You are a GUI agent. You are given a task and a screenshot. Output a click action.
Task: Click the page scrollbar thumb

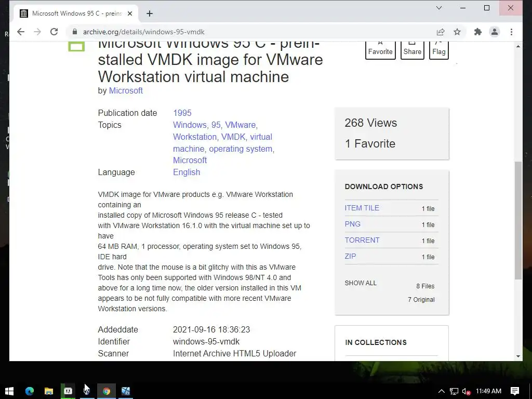click(518, 220)
